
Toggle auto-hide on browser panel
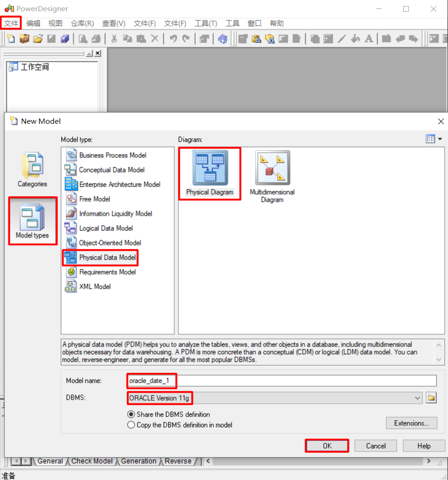[x=89, y=53]
